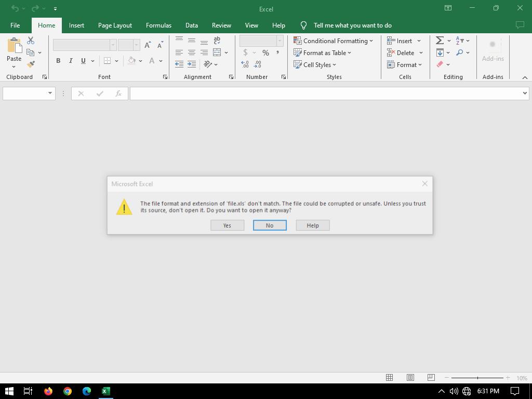The image size is (532, 399).
Task: Open the Name Box dropdown arrow
Action: pos(50,94)
